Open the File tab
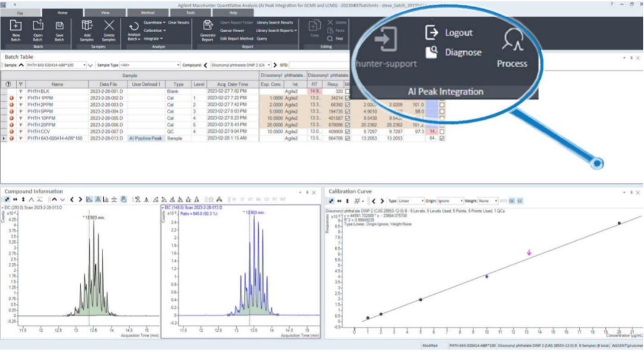The width and height of the screenshot is (644, 352). click(x=20, y=13)
